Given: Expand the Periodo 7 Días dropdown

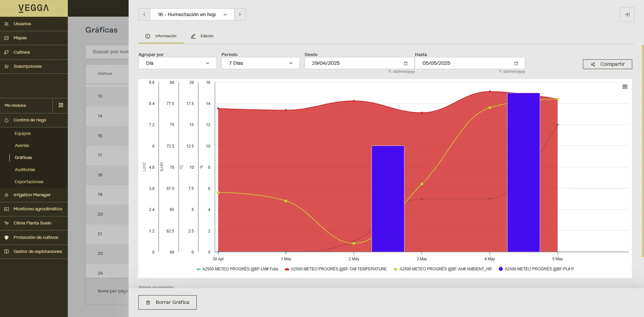Looking at the screenshot, I should point(260,63).
